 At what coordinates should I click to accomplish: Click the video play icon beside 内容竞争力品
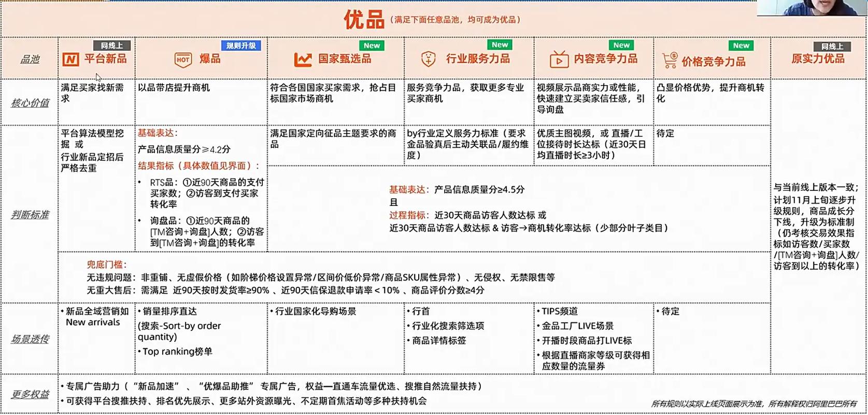point(559,60)
